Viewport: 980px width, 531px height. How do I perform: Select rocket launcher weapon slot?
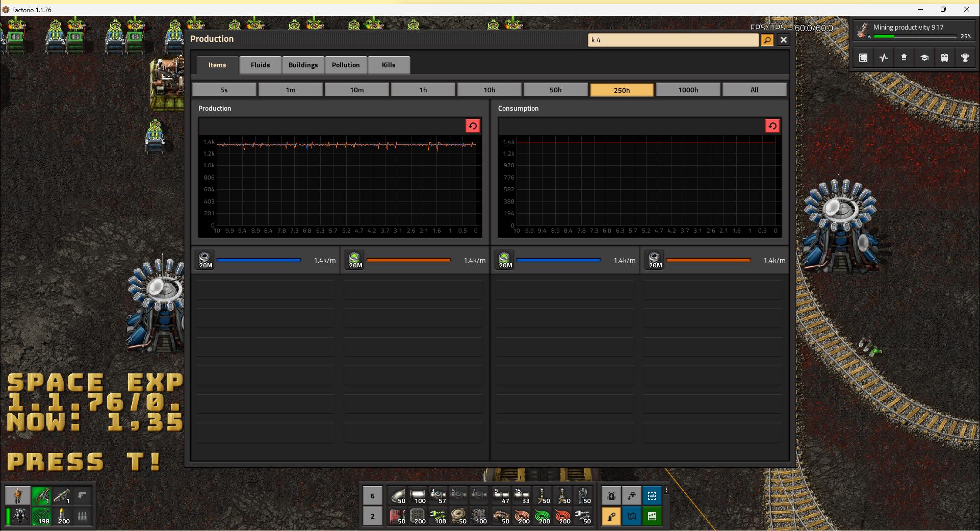pos(62,495)
